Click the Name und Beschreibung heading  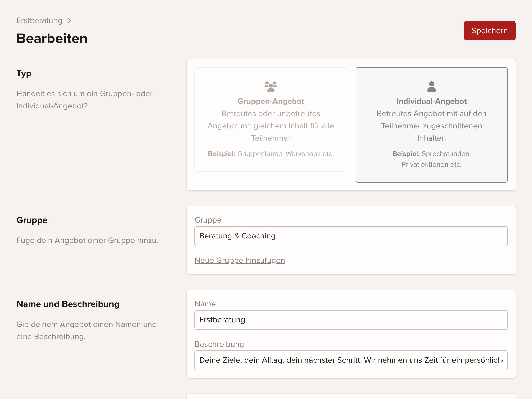68,304
